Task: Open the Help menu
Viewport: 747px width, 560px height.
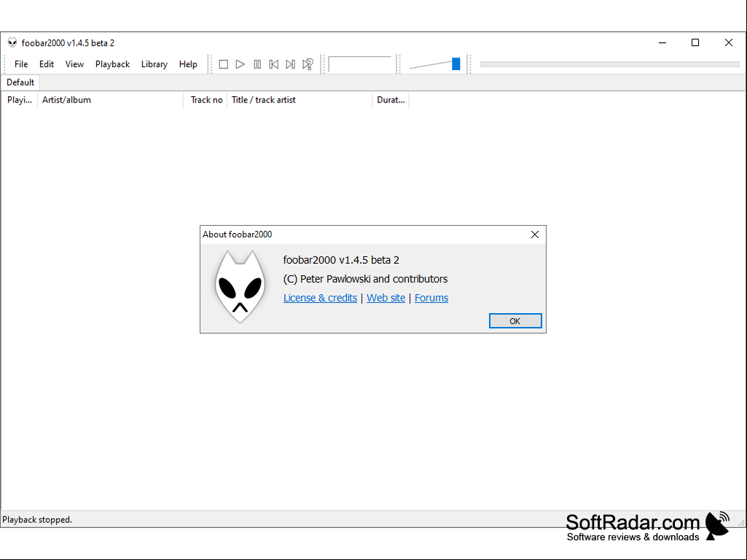Action: point(188,64)
